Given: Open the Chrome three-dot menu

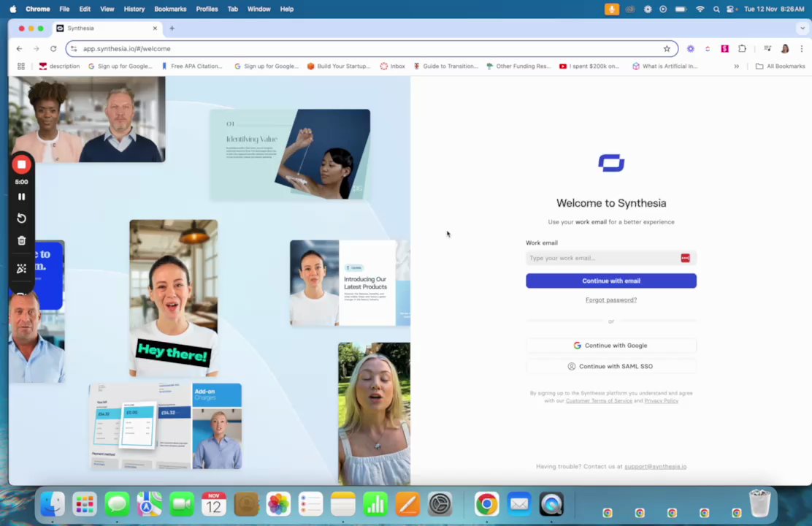Looking at the screenshot, I should click(x=802, y=49).
